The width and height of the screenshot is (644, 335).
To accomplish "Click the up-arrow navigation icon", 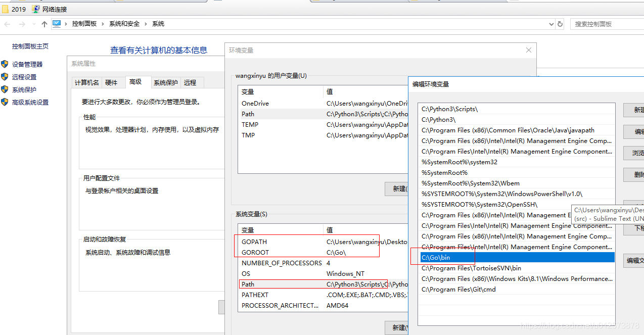I will coord(44,24).
